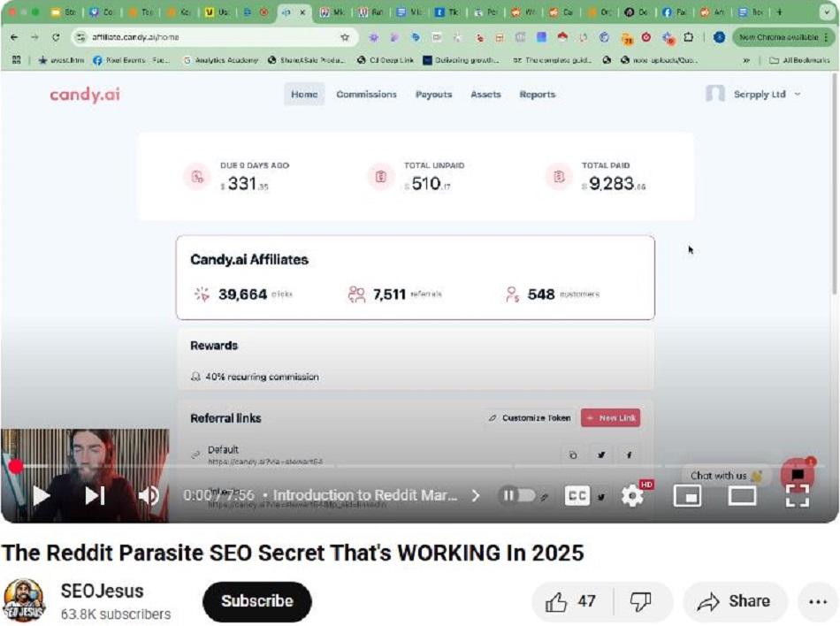Viewport: 840px width, 626px height.
Task: Open the miniplayer
Action: point(687,495)
